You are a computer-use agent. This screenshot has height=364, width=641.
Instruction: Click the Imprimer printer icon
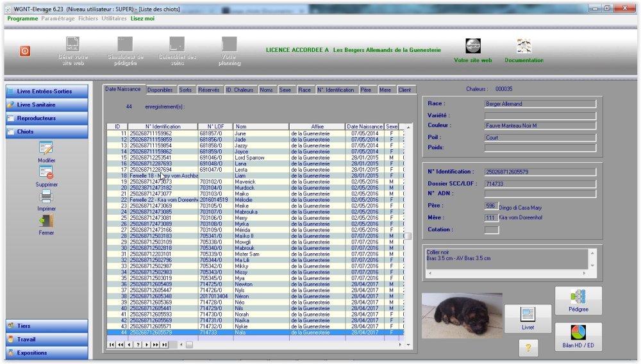[46, 197]
